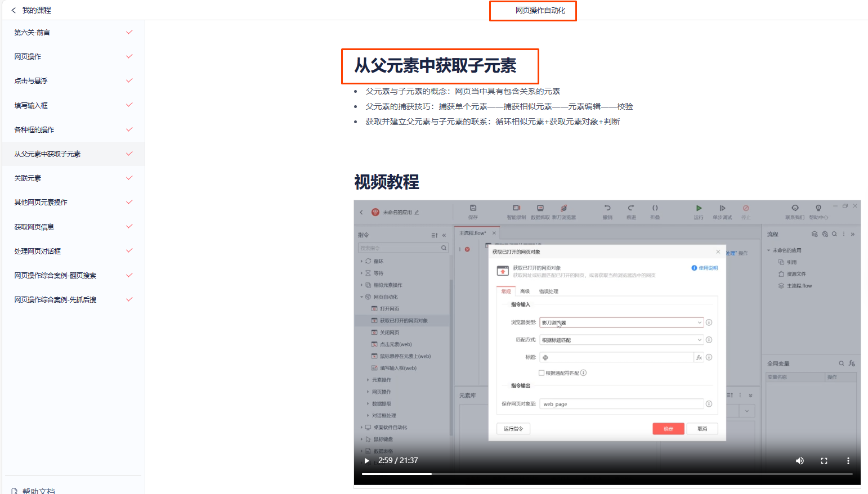
Task: Expand the 循环 tree node
Action: (x=361, y=261)
